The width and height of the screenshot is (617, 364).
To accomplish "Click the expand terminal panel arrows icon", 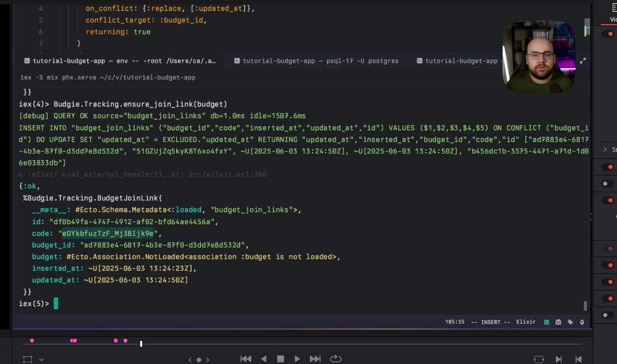I will click(583, 61).
